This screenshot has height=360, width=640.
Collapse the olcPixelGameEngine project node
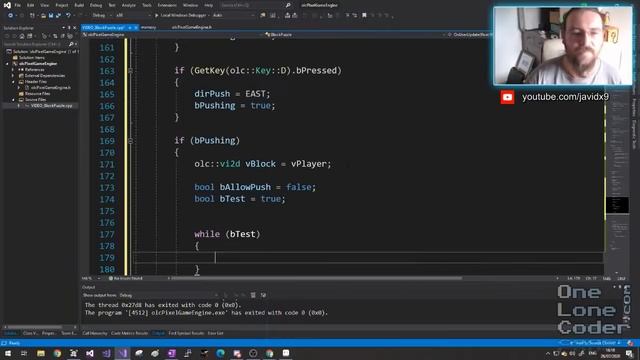tap(7, 64)
